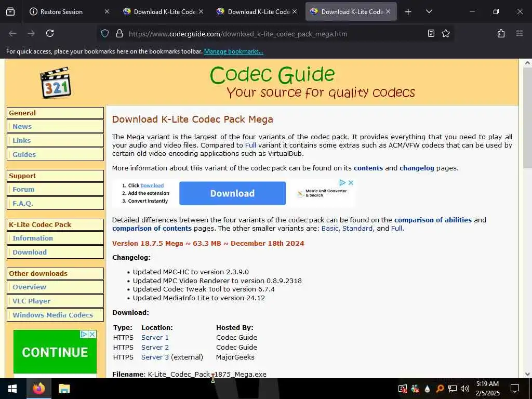Screen dimensions: 532x399
Task: Go to Basic variant link
Action: (x=330, y=229)
